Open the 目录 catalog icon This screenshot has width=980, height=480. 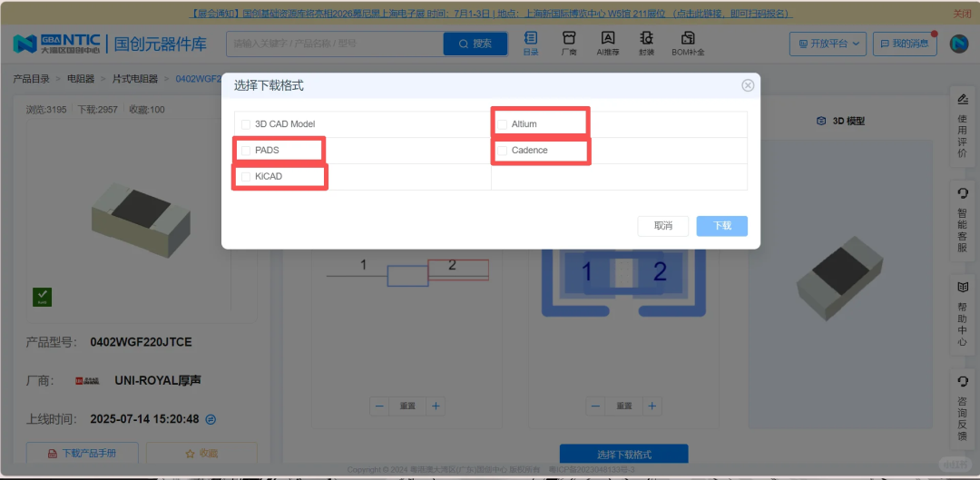tap(531, 44)
